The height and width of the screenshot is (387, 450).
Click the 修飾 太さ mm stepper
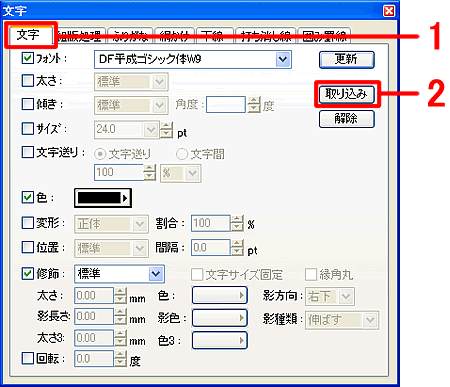point(120,295)
